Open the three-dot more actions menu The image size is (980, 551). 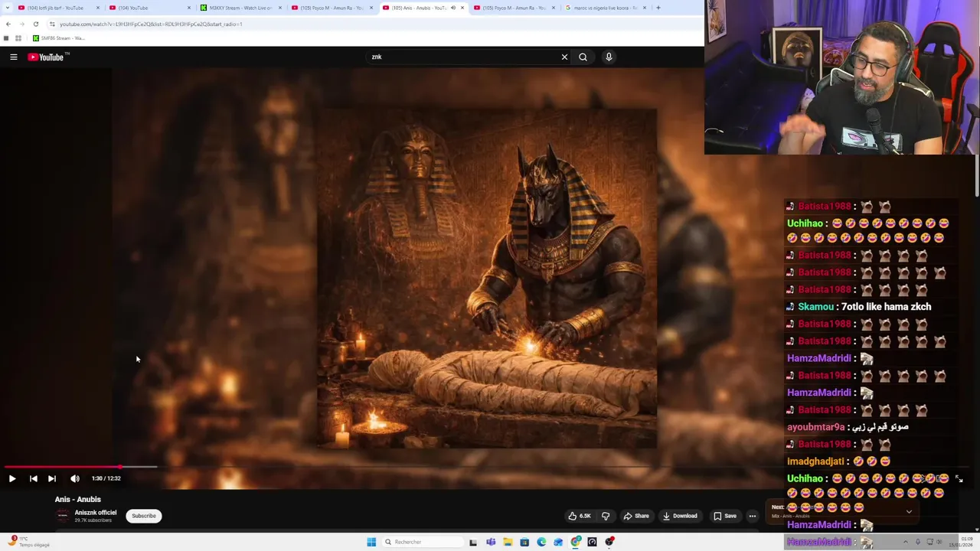coord(752,516)
